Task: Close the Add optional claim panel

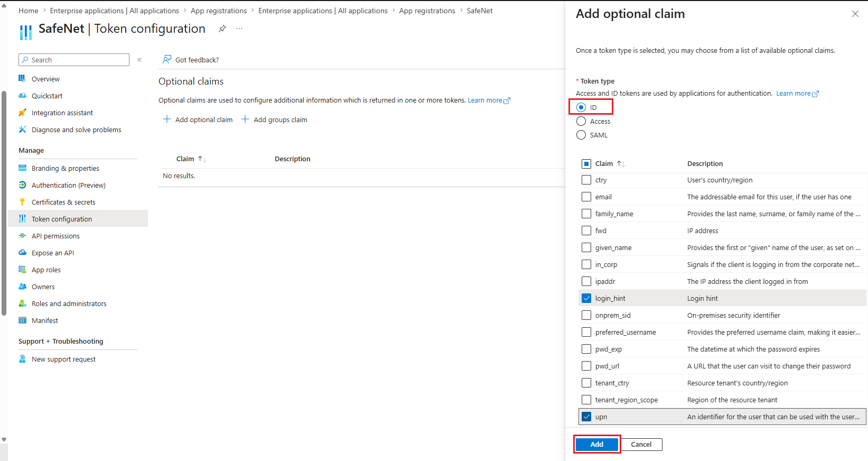Action: 855,14
